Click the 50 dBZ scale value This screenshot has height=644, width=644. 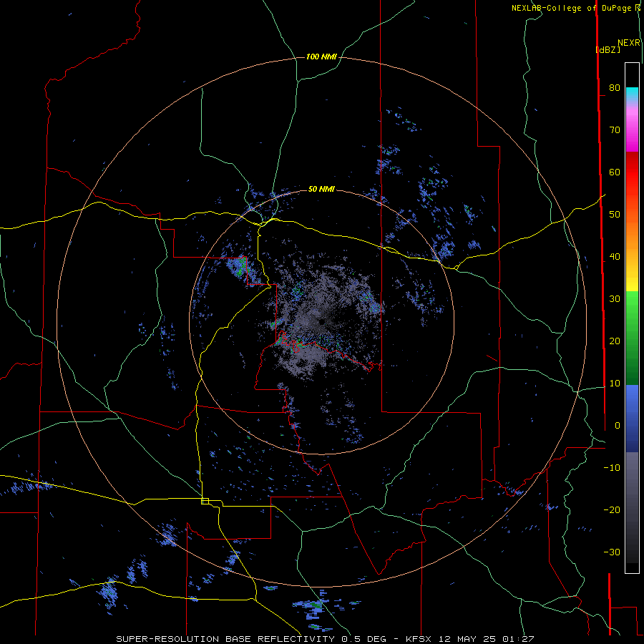[x=615, y=215]
